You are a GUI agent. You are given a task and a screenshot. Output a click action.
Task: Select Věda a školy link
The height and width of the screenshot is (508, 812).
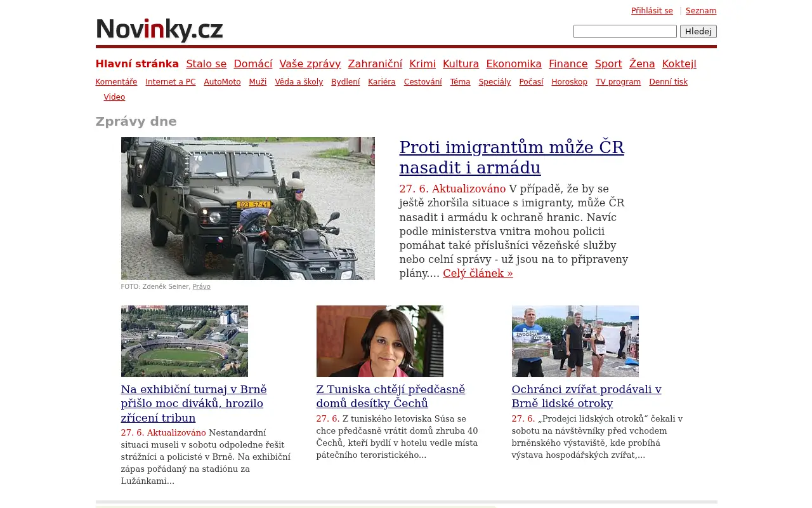click(x=299, y=82)
